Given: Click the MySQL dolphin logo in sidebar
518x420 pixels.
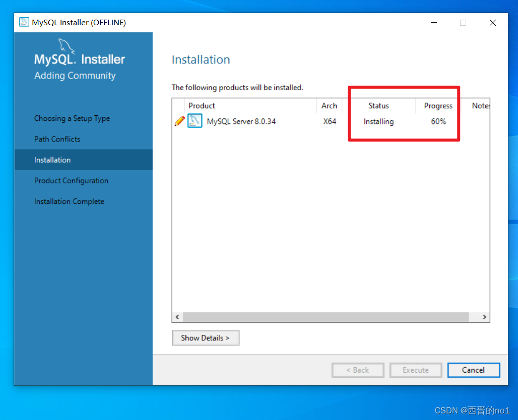Looking at the screenshot, I should (67, 46).
